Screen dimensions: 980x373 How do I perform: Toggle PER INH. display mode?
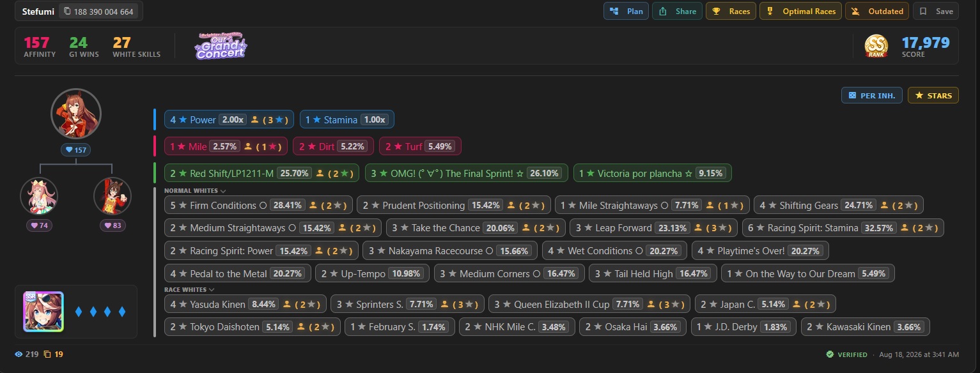(x=872, y=96)
